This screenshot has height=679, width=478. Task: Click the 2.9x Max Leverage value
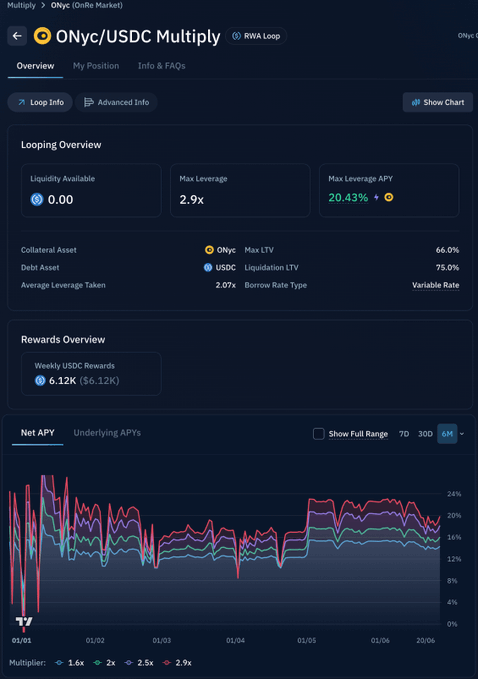pos(191,200)
